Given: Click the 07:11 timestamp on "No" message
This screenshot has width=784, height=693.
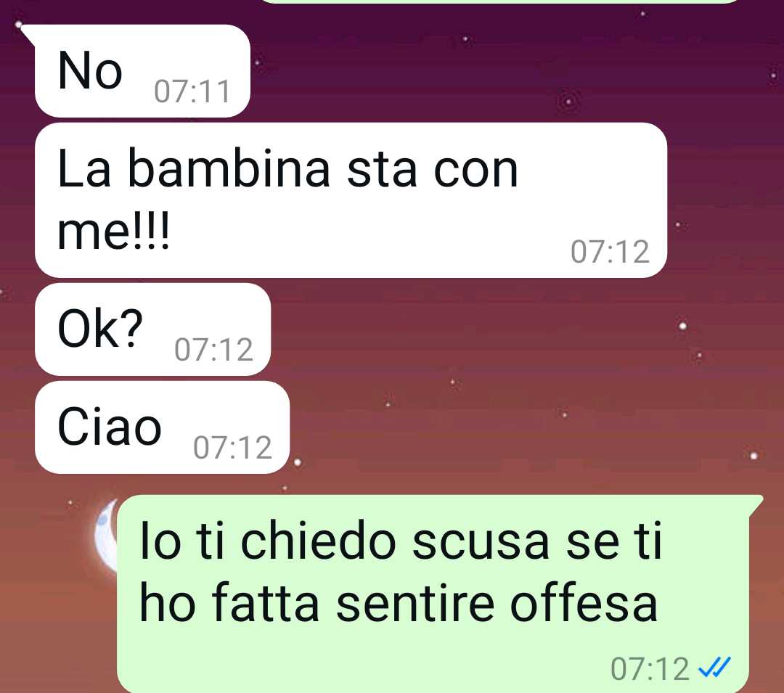Looking at the screenshot, I should (x=192, y=91).
